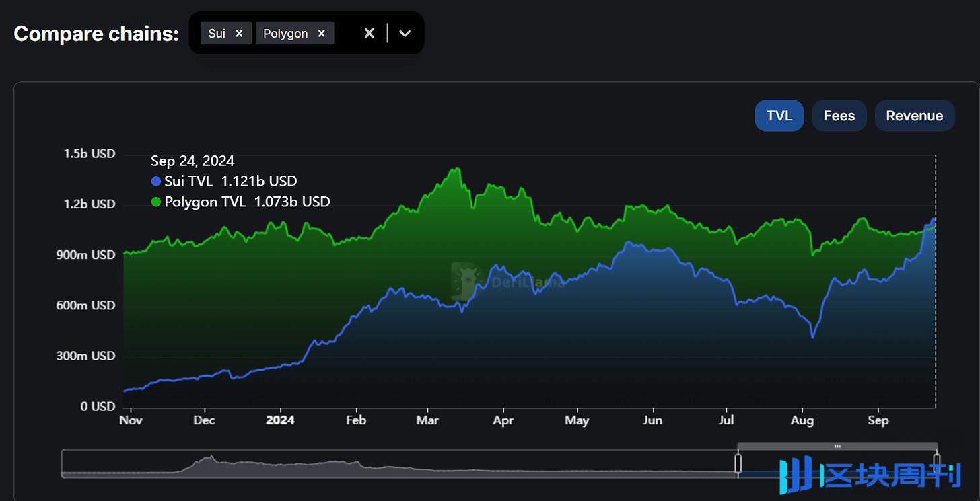The width and height of the screenshot is (980, 501).
Task: Open the compare chains dropdown
Action: [x=405, y=33]
